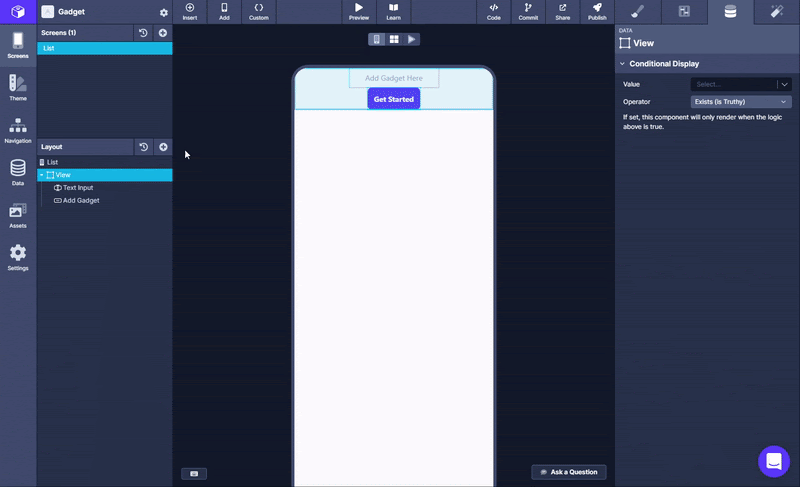The width and height of the screenshot is (800, 487).
Task: Toggle canvas play preview mode
Action: click(411, 39)
